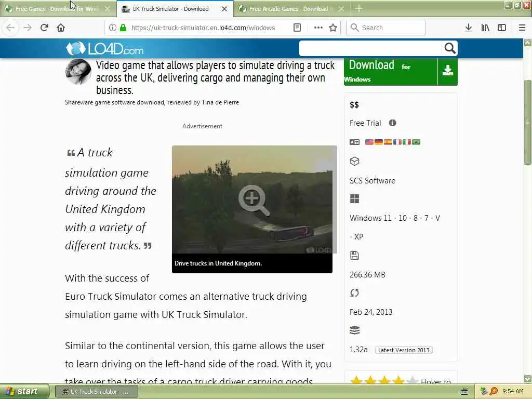Select UK Truck Simulator taskbar button
The width and height of the screenshot is (532, 399).
96,392
